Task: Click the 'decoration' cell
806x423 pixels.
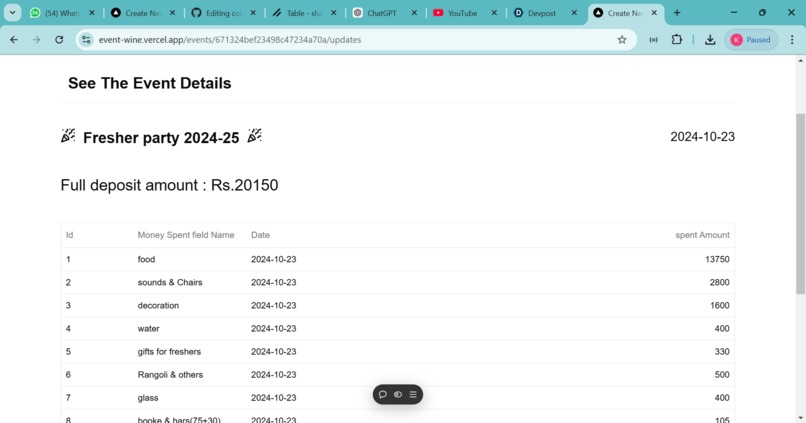Action: tap(158, 305)
